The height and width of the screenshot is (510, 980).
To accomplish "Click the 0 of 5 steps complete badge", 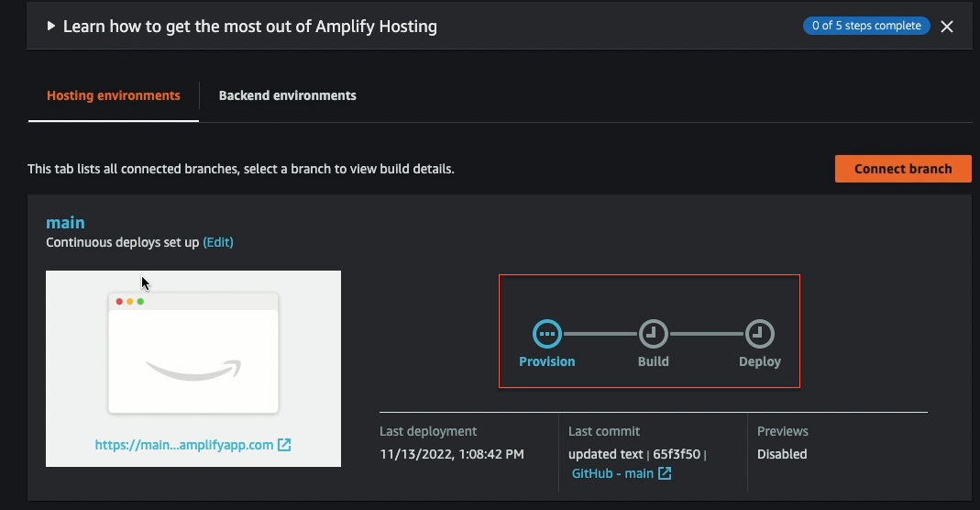I will [866, 26].
